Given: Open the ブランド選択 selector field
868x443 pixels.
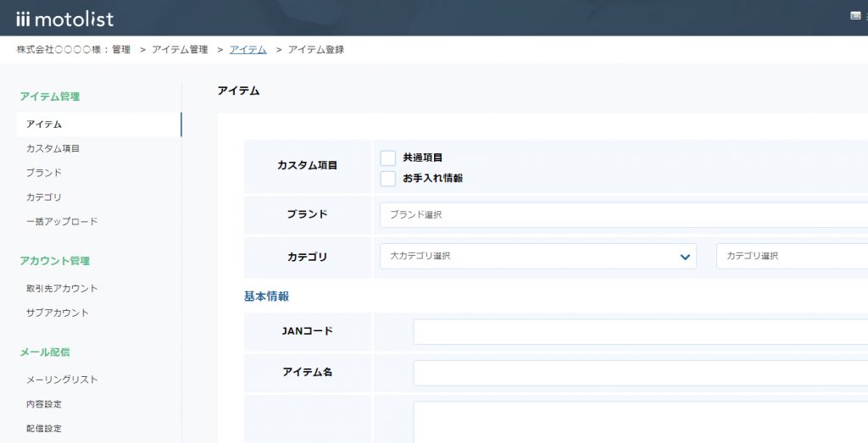Looking at the screenshot, I should 623,215.
